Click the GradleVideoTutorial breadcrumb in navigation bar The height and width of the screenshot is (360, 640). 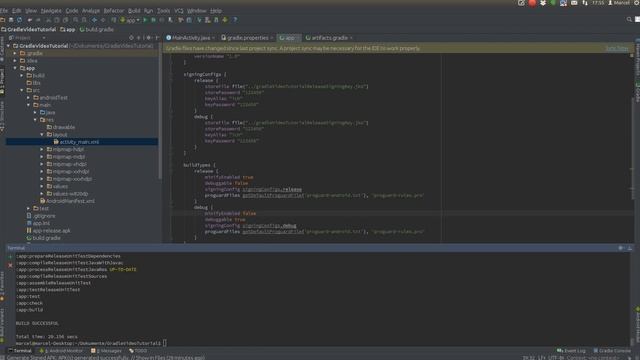point(28,29)
